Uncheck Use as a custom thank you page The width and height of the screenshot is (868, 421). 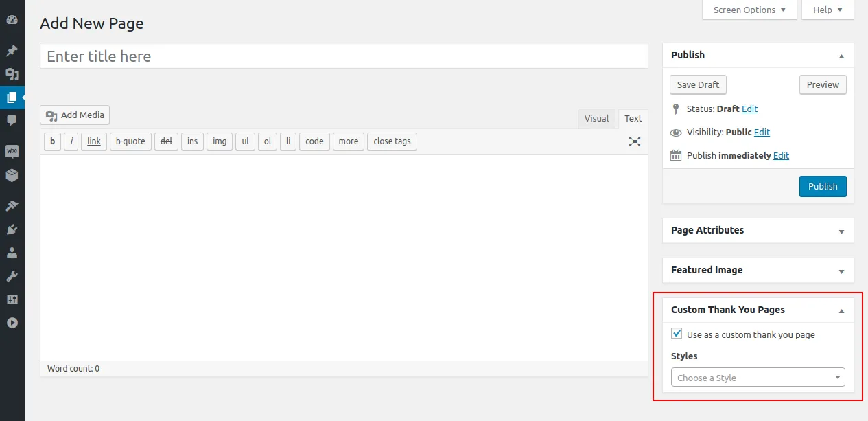677,334
